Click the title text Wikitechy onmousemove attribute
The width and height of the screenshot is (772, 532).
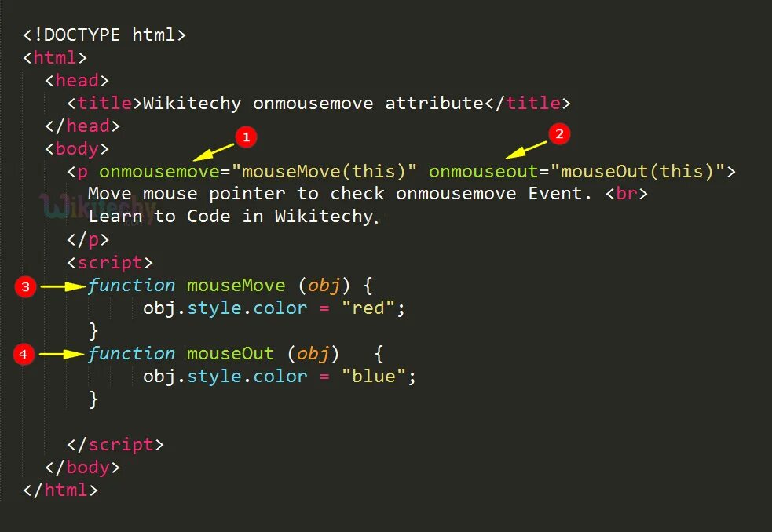(x=313, y=104)
